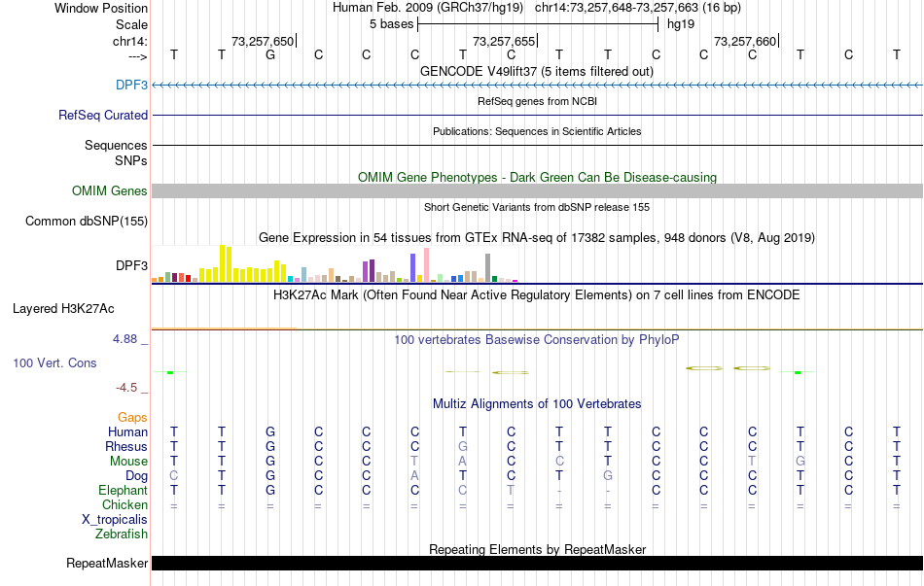Select the OMIM Genes track label
Screen dimensions: 924x586
pyautogui.click(x=109, y=190)
